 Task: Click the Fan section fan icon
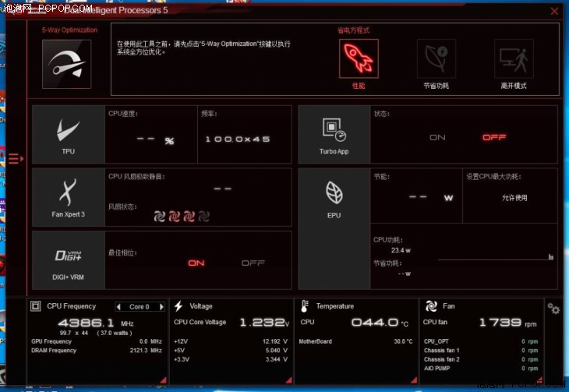click(431, 306)
